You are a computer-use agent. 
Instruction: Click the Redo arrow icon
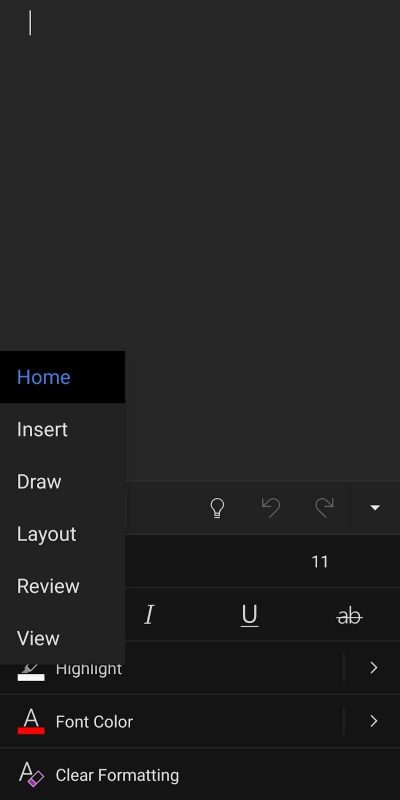(324, 508)
